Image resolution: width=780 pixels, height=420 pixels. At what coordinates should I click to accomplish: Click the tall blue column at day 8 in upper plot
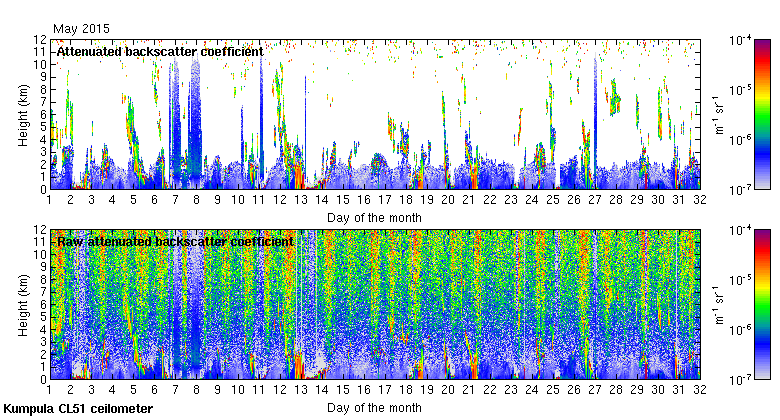[195, 119]
